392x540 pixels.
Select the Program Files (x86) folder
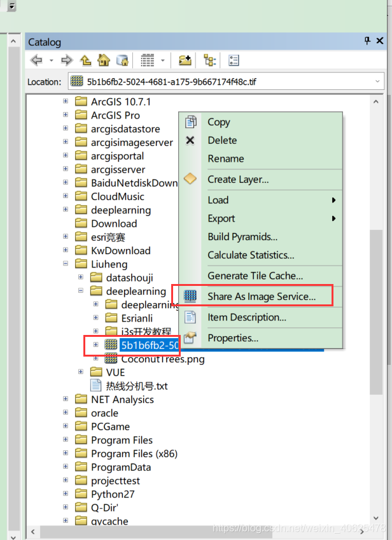[x=134, y=454]
